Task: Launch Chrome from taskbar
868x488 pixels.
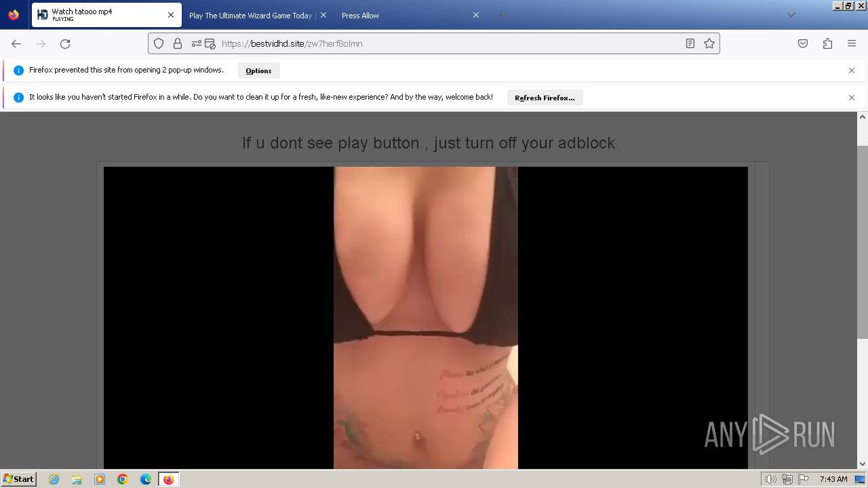Action: point(123,479)
